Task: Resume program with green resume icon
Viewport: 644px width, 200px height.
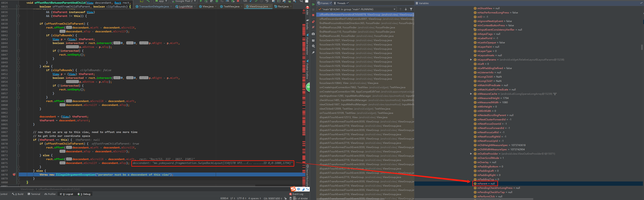Action: click(313, 4)
